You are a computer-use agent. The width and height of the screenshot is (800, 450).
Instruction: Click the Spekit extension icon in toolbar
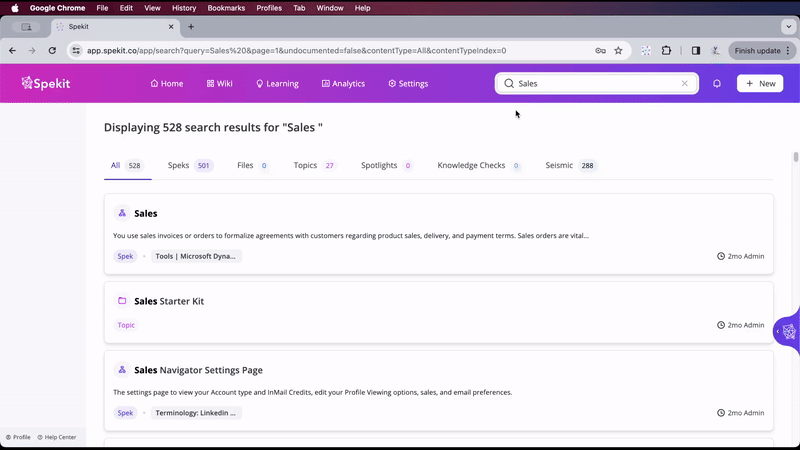[x=646, y=51]
